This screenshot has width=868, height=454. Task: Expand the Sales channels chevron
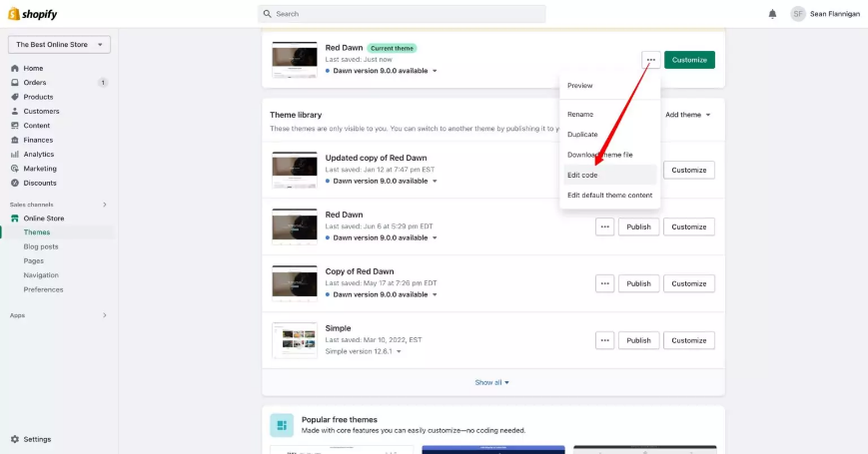coord(105,205)
